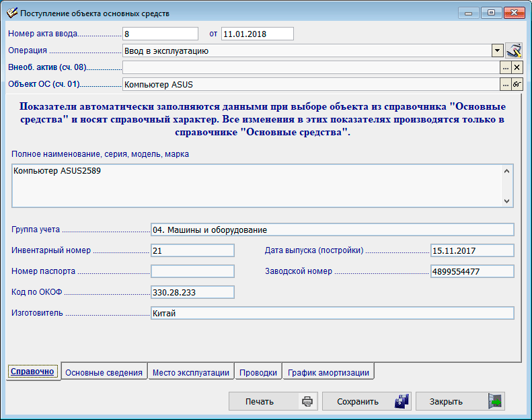Click the Группа учета label

coord(36,230)
